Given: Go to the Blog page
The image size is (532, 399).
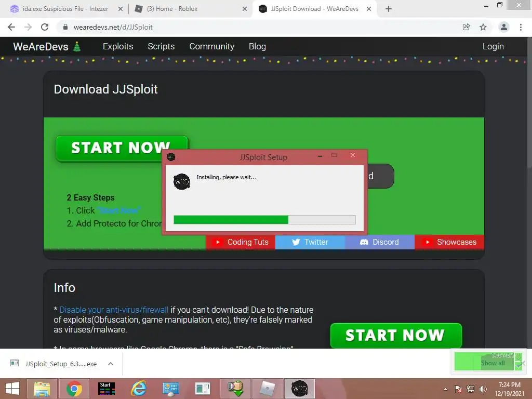Looking at the screenshot, I should tap(257, 46).
